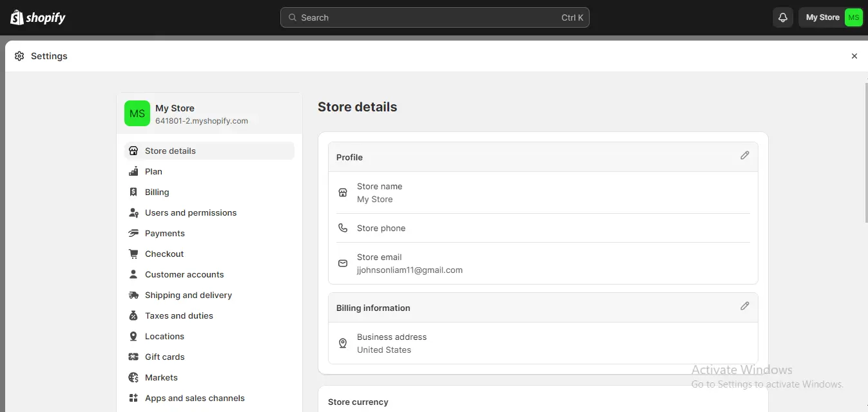Click the green MS store avatar in sidebar
This screenshot has height=412, width=868.
(x=137, y=113)
